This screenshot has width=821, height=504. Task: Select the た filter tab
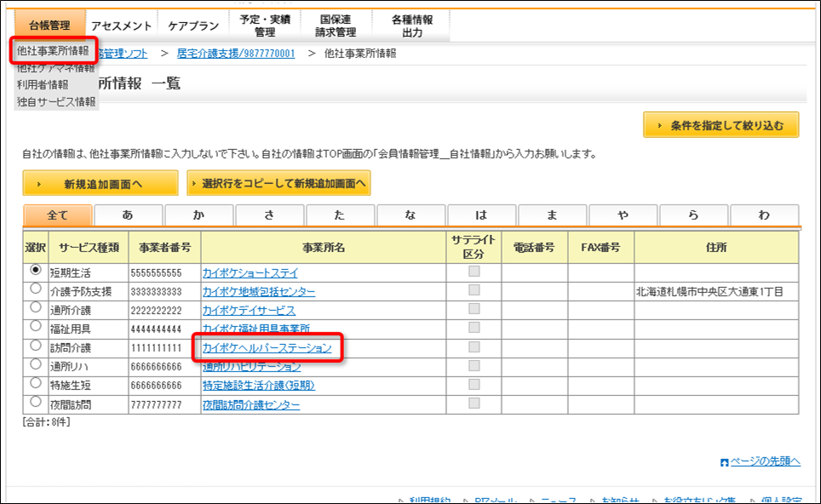pyautogui.click(x=341, y=215)
